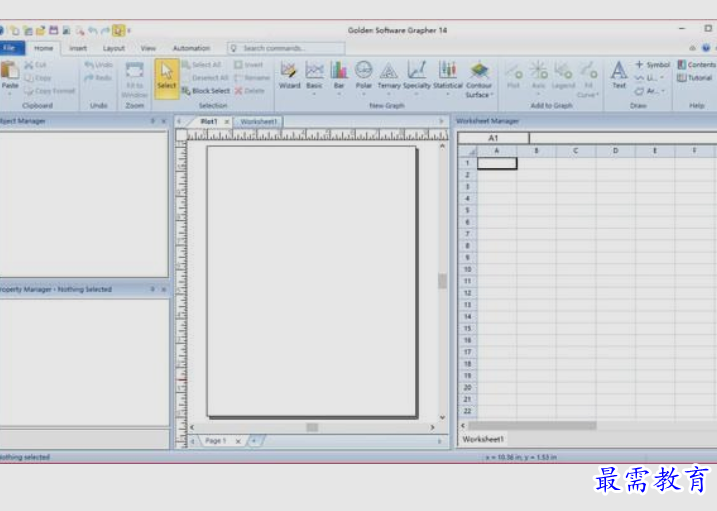Click Contents in Help group
This screenshot has width=717, height=511.
[x=697, y=64]
